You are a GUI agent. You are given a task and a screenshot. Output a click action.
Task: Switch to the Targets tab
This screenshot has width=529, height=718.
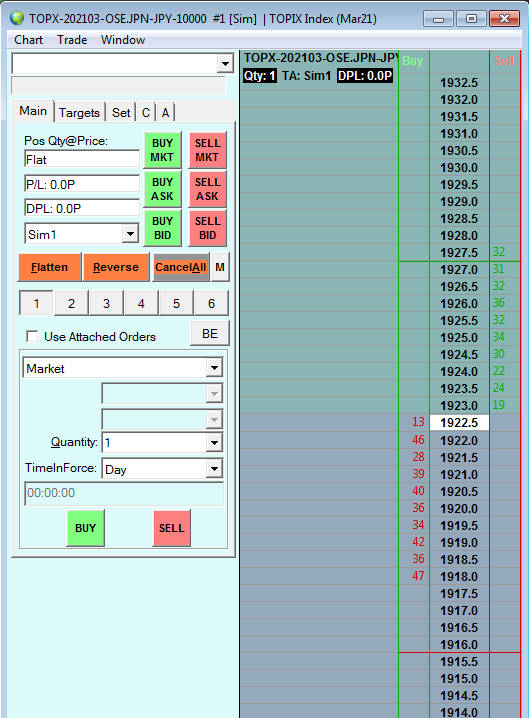point(79,113)
